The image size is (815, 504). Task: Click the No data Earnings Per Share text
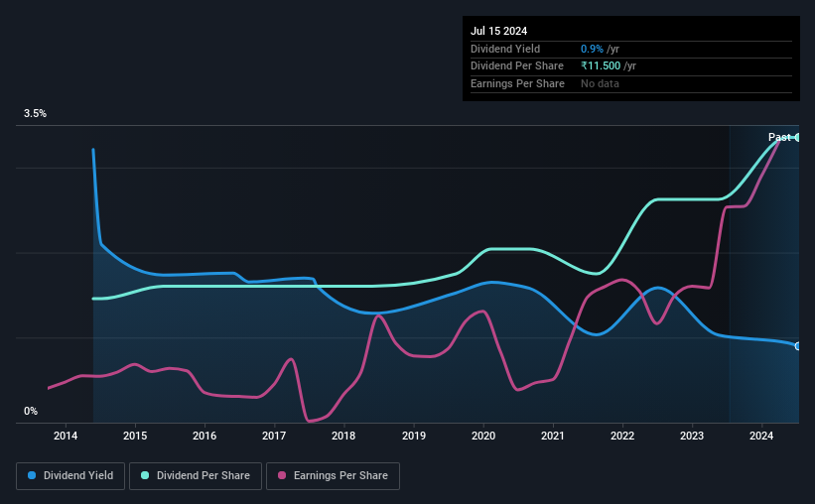pos(600,83)
